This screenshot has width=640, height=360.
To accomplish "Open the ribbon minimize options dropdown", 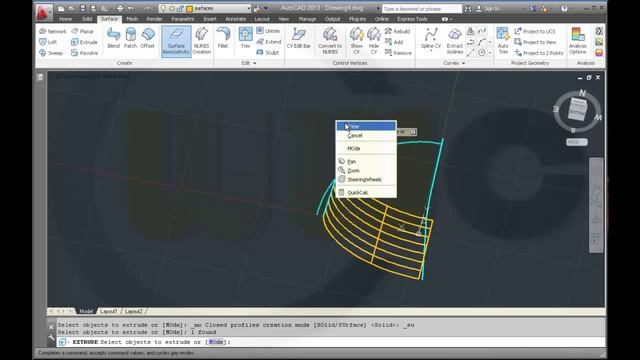I will click(451, 19).
